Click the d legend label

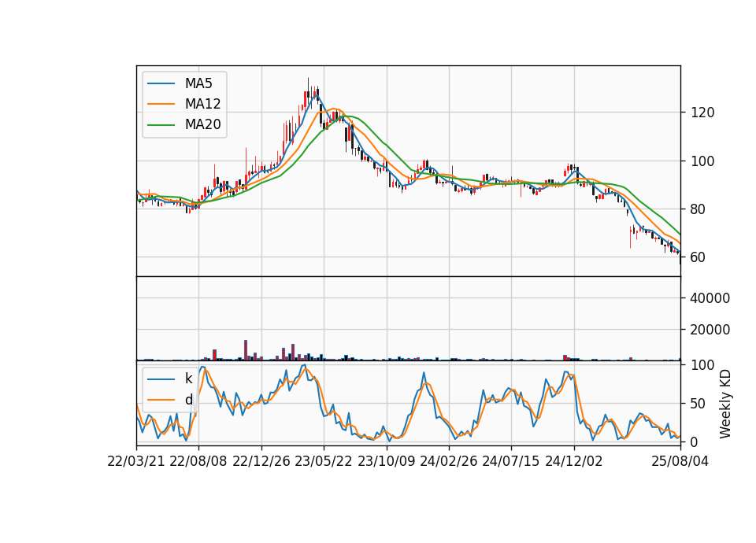tap(188, 400)
